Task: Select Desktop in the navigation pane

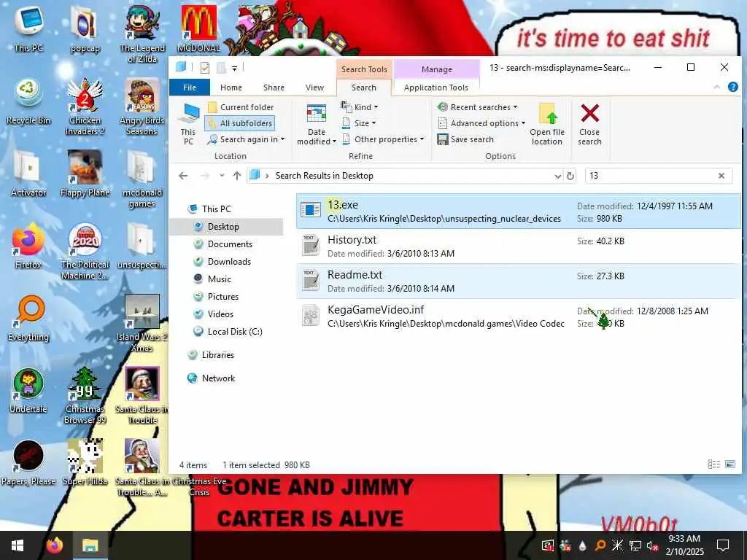Action: pos(226,227)
